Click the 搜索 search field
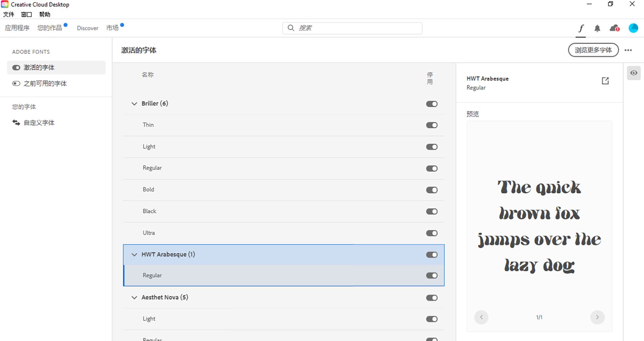644x341 pixels. [x=352, y=28]
